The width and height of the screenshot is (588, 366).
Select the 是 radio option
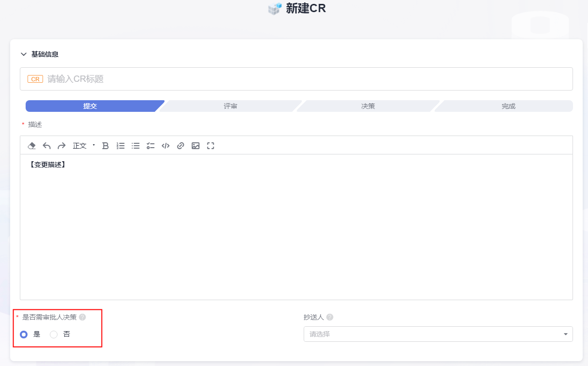[24, 335]
